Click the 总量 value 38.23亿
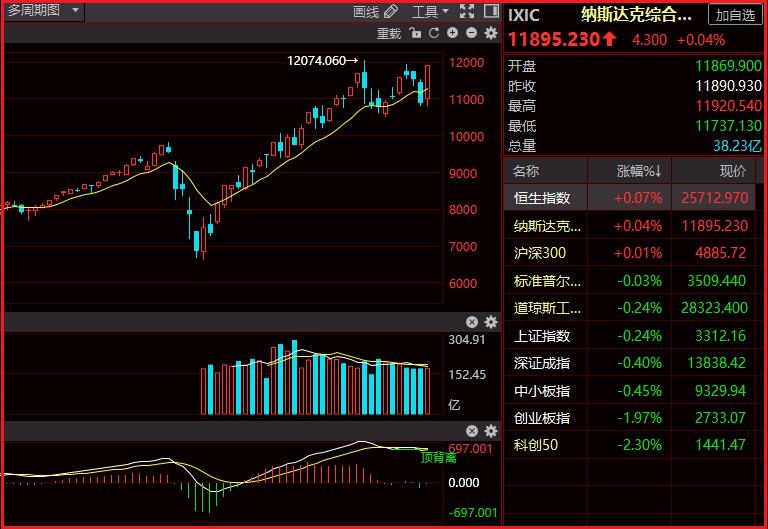Viewport: 768px width, 529px height. pos(737,145)
